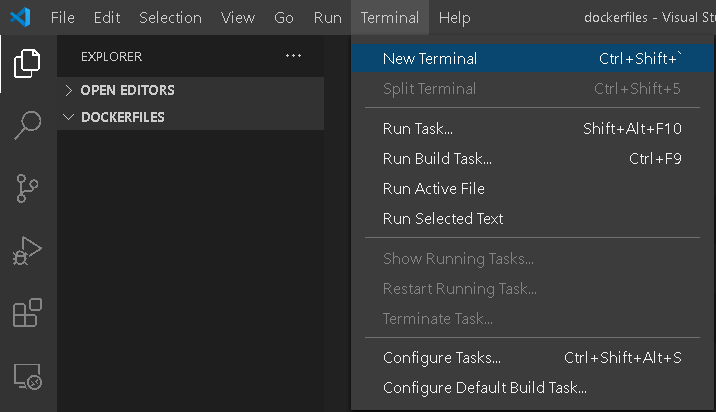Open the Explorer activity bar icon
This screenshot has width=716, height=412.
coord(27,63)
